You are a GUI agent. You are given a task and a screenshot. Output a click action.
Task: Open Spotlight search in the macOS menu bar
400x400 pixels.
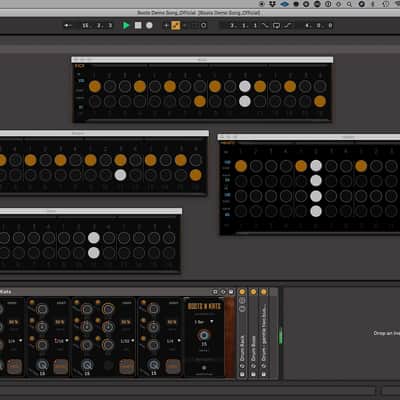tap(349, 4)
